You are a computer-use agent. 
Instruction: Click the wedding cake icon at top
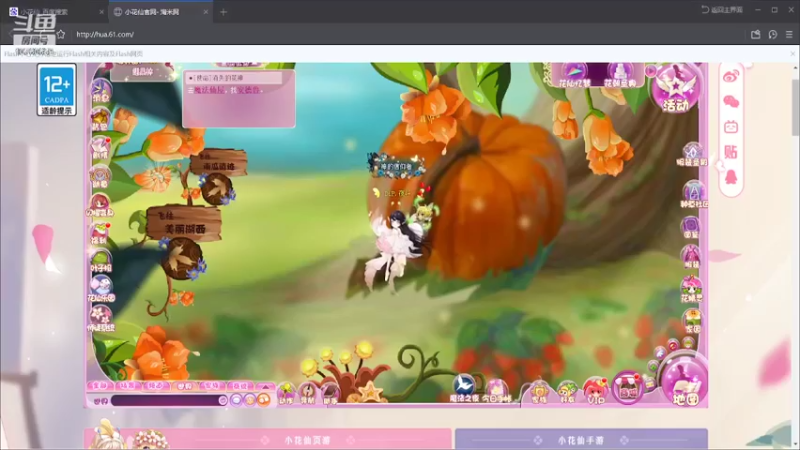click(x=620, y=76)
